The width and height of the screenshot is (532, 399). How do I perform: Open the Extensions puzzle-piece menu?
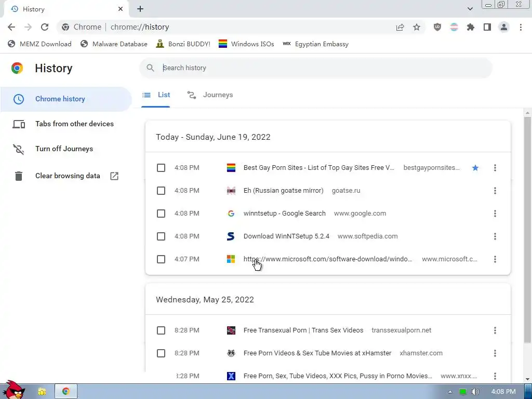coord(471,27)
